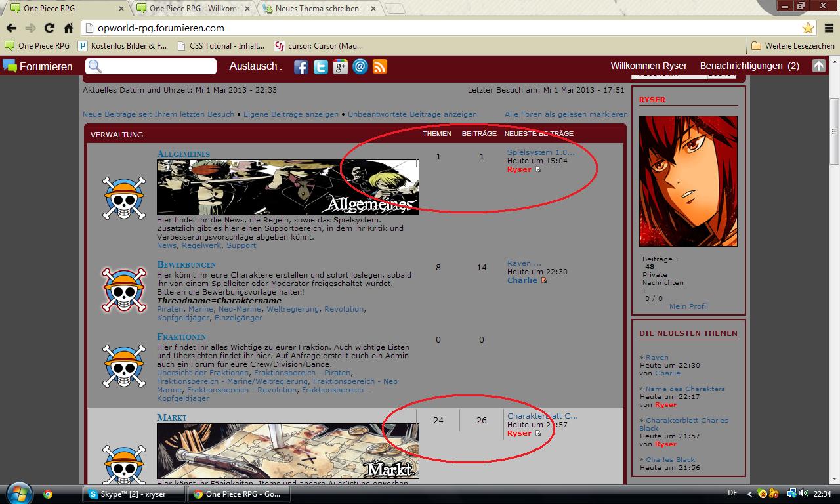The height and width of the screenshot is (504, 840).
Task: Click the browser home icon
Action: 68,28
